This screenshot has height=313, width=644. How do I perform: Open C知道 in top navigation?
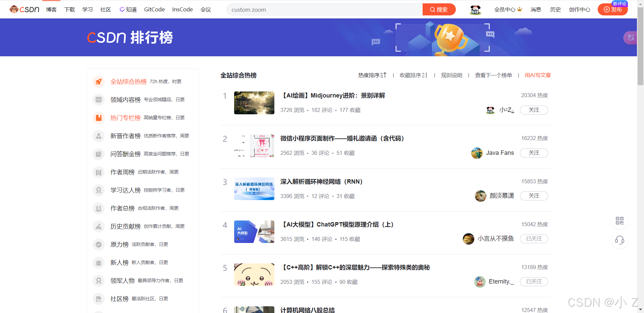(128, 9)
